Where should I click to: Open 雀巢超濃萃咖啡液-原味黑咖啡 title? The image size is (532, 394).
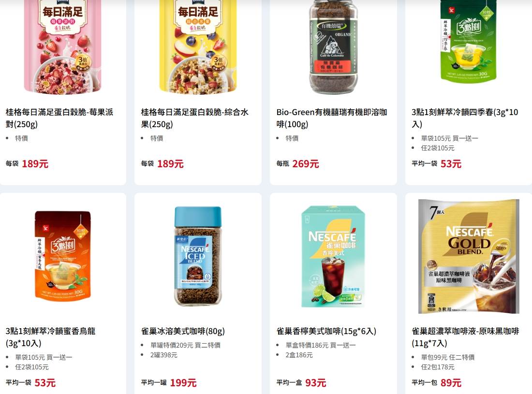[x=465, y=336]
